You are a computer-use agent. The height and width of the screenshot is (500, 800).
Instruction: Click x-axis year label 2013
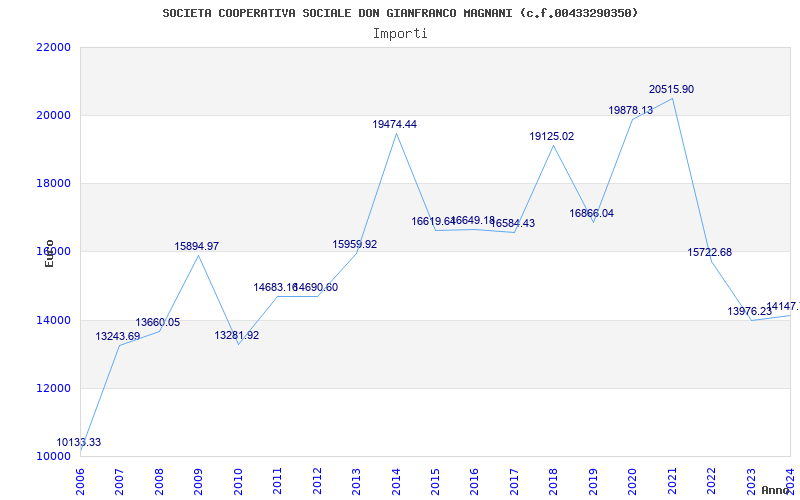[x=356, y=482]
